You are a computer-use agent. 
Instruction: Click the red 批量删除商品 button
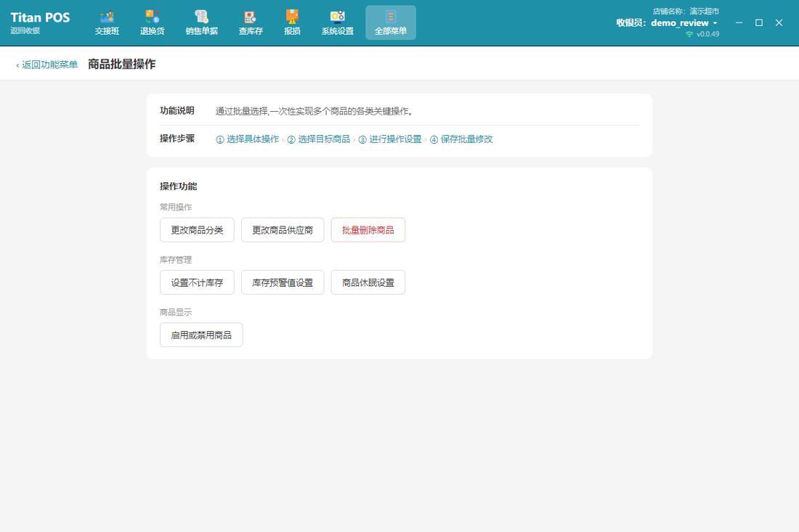[x=368, y=230]
